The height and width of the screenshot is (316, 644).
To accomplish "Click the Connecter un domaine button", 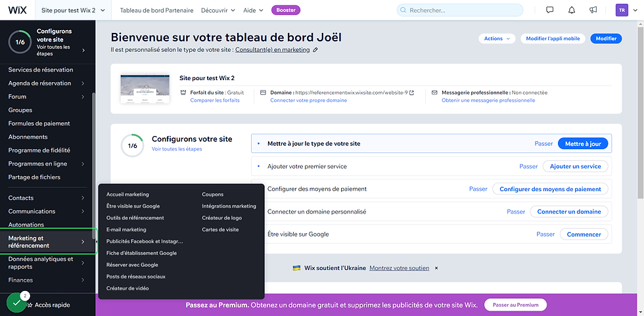I will 569,212.
